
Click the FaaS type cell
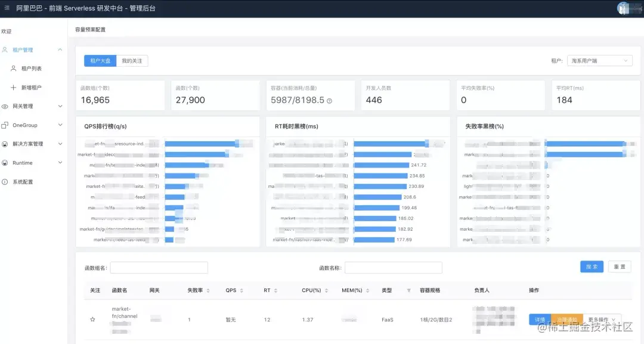(388, 320)
